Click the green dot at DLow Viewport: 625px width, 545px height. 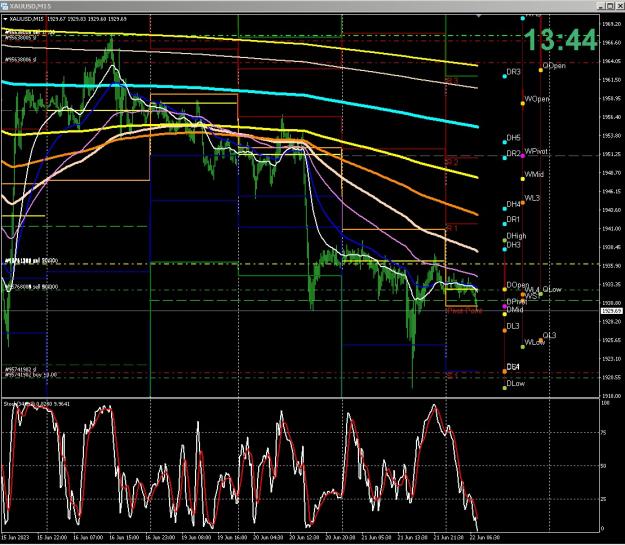pos(504,388)
